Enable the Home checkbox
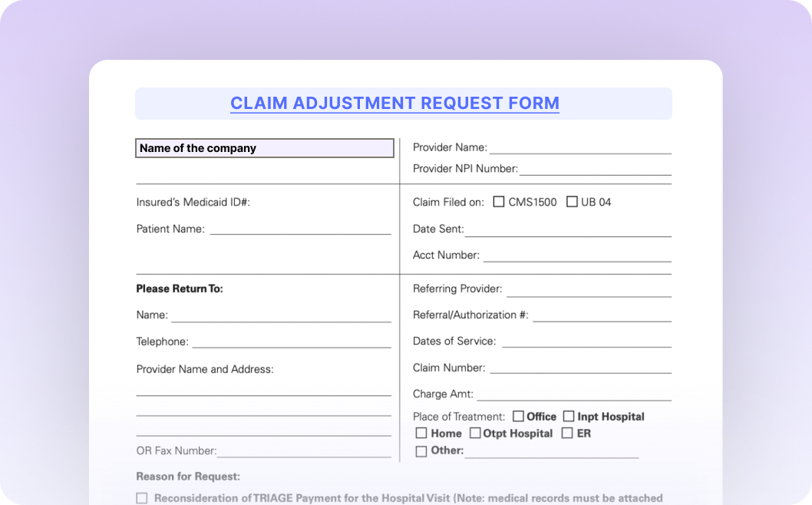Viewport: 812px width, 505px height. tap(421, 433)
